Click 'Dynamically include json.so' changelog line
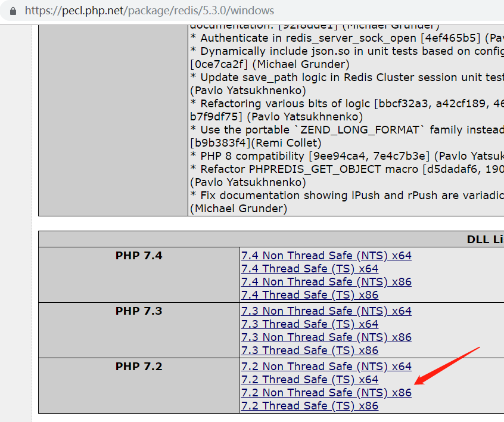Image resolution: width=504 pixels, height=422 pixels. point(347,51)
